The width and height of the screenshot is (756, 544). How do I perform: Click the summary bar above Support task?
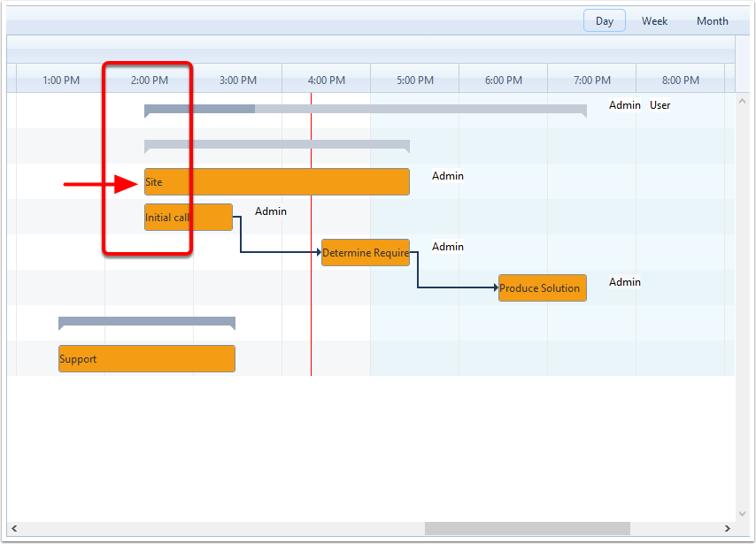[147, 322]
